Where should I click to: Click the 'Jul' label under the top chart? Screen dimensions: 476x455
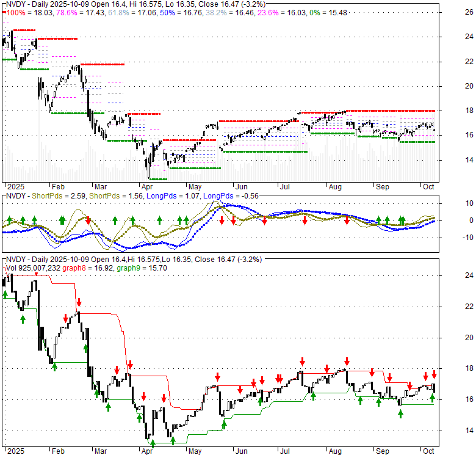click(x=284, y=187)
